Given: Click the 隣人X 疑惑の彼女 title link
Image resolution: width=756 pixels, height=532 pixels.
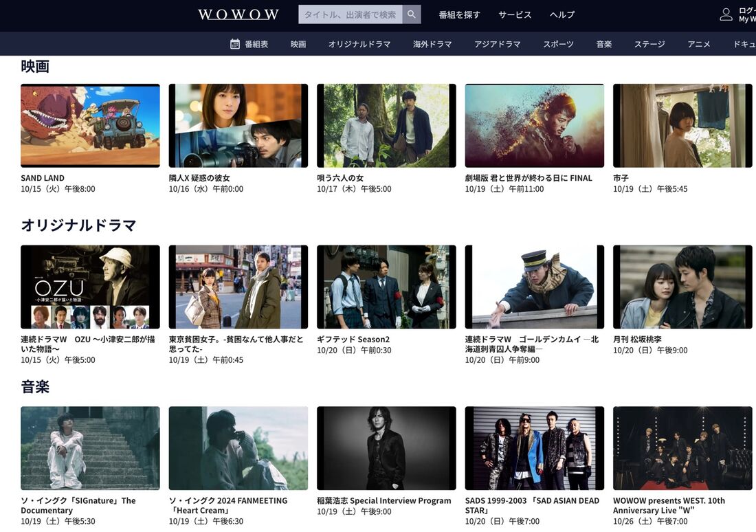Looking at the screenshot, I should 199,178.
